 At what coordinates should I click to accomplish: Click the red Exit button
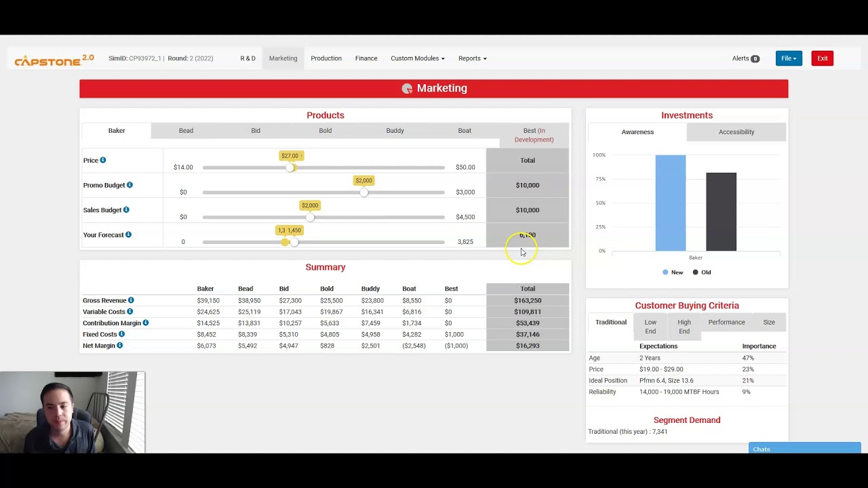(822, 58)
